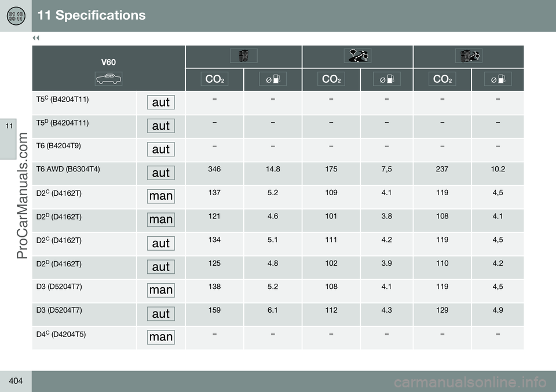Click the 'T6 AWD (B6304T4)' engine label
Viewport: 556px width, 392px height.
[68, 170]
